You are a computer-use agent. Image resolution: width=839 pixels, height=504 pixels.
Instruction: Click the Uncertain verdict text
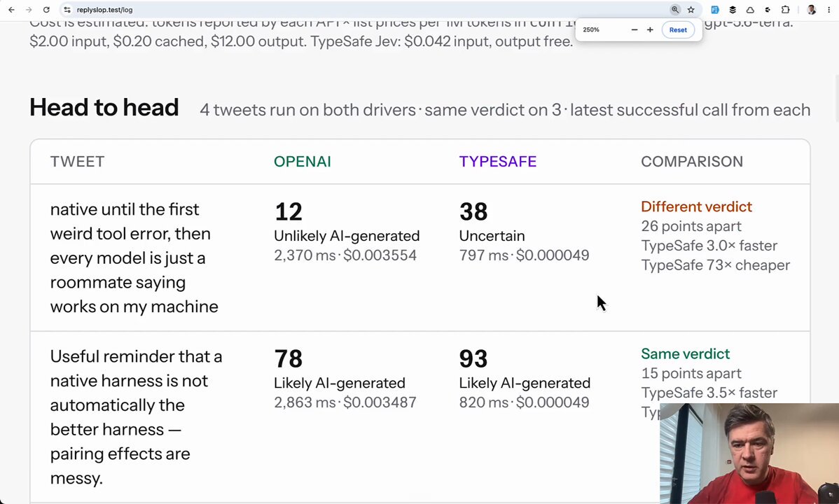pyautogui.click(x=492, y=236)
